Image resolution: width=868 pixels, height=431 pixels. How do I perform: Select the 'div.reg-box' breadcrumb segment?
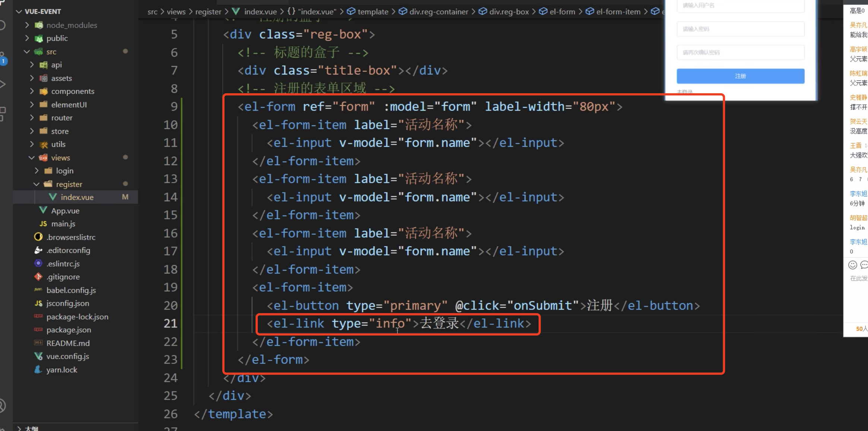point(509,12)
